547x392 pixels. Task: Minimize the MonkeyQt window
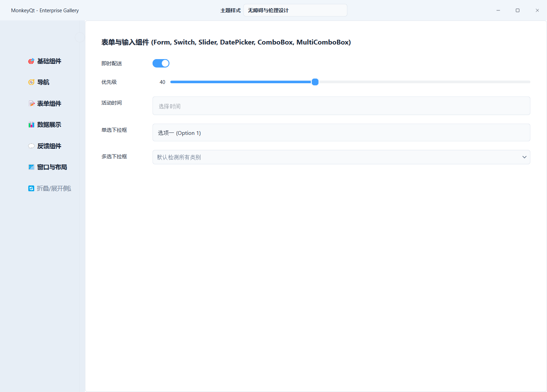[x=498, y=11]
